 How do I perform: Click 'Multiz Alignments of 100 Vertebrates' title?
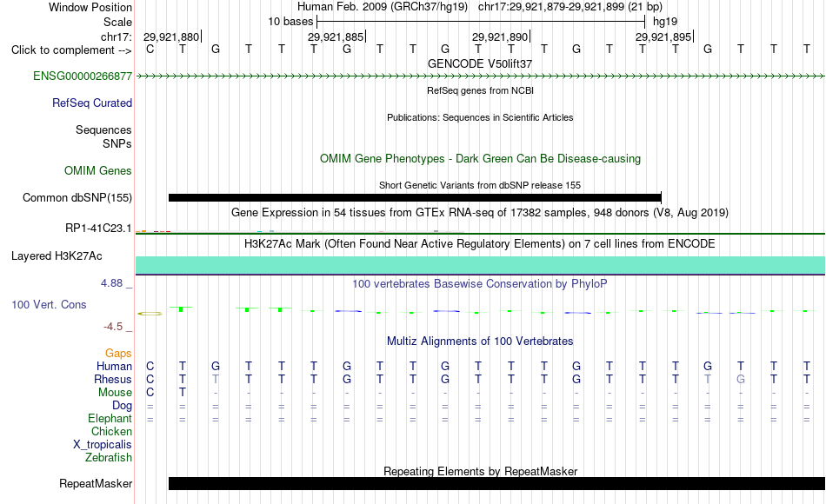click(x=480, y=342)
